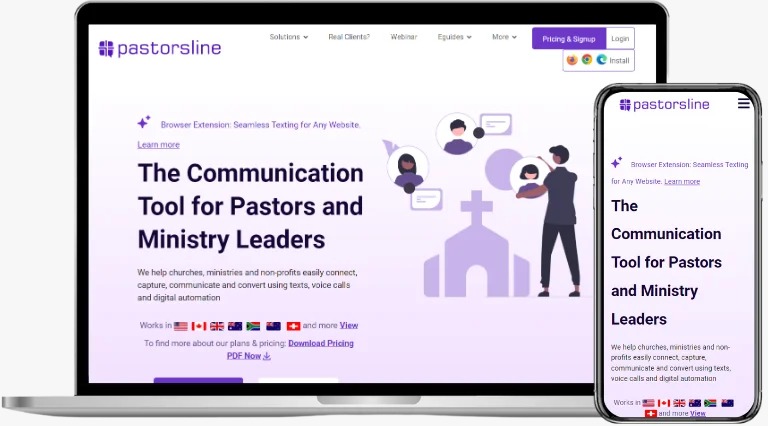Click the South Africa flag on the laptop
This screenshot has height=426, width=768.
(x=253, y=326)
